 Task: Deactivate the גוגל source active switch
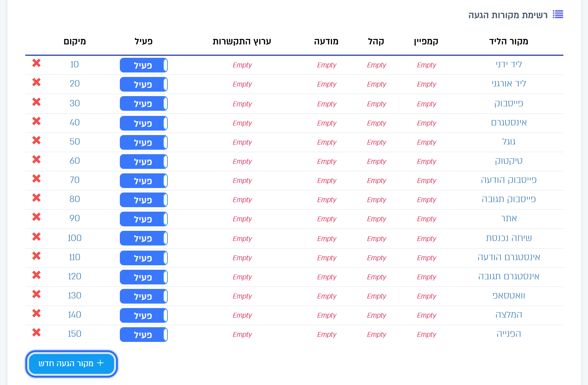[x=144, y=142]
